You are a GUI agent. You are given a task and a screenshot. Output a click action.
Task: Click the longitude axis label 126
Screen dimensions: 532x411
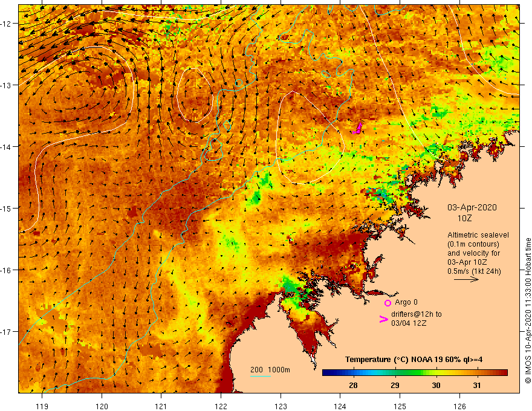[x=459, y=406]
